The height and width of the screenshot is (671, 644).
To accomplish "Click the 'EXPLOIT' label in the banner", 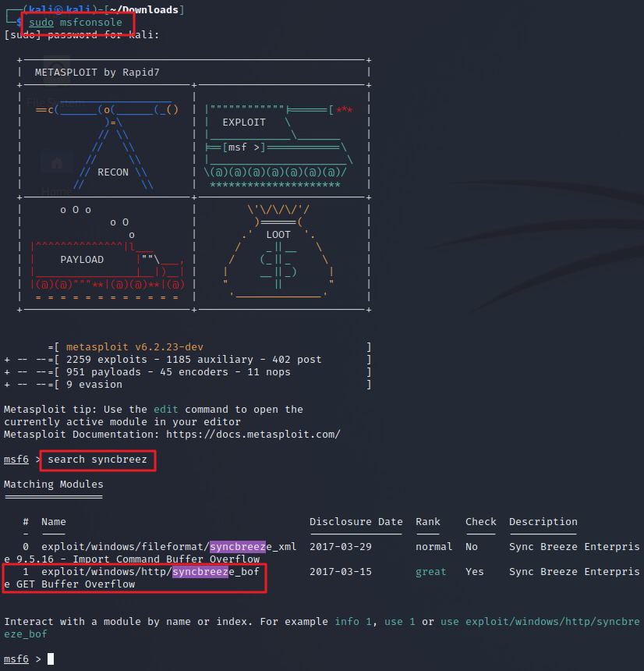I will 244,122.
